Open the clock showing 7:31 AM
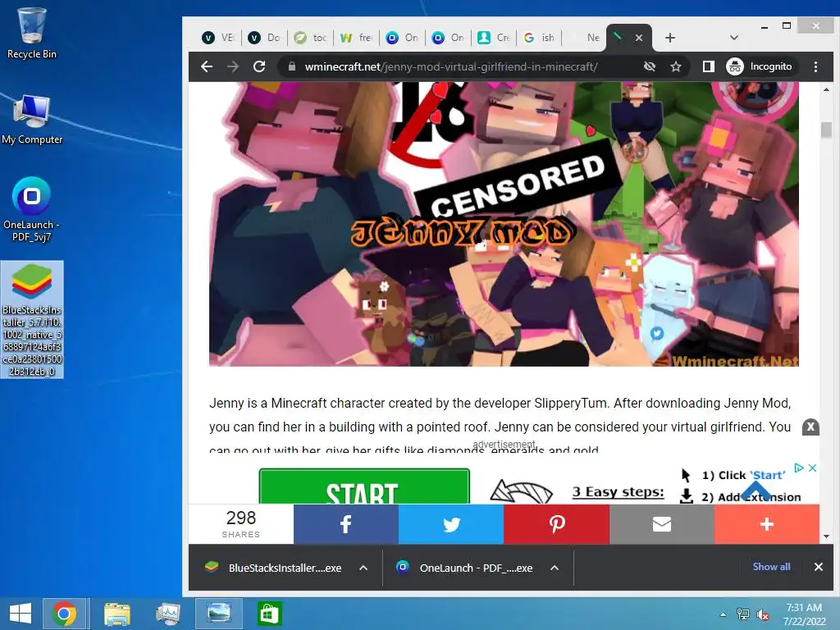The width and height of the screenshot is (840, 630). coord(804,614)
